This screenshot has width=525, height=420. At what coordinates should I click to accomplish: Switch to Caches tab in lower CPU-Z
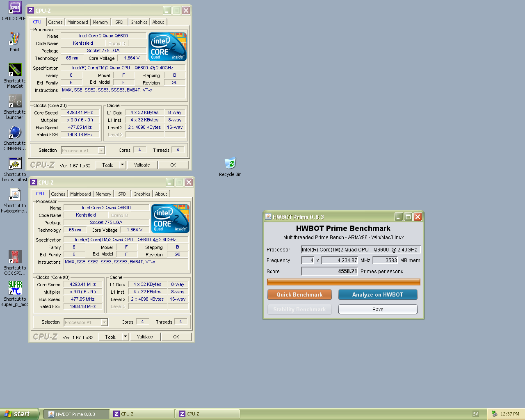58,194
